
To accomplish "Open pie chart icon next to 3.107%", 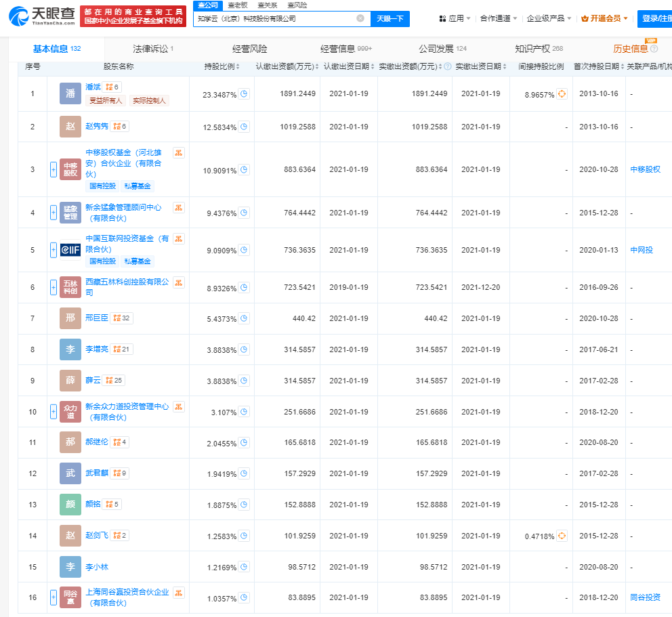I will click(244, 412).
